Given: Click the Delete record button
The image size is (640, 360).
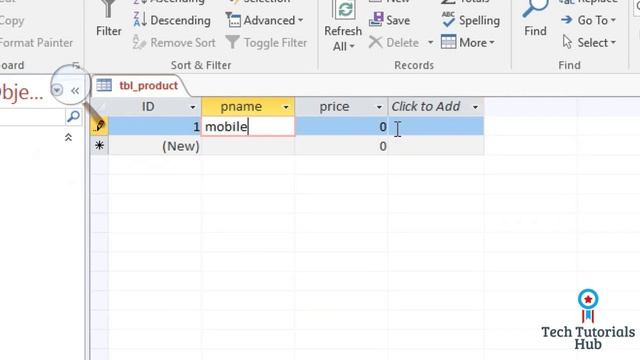Looking at the screenshot, I should point(394,42).
